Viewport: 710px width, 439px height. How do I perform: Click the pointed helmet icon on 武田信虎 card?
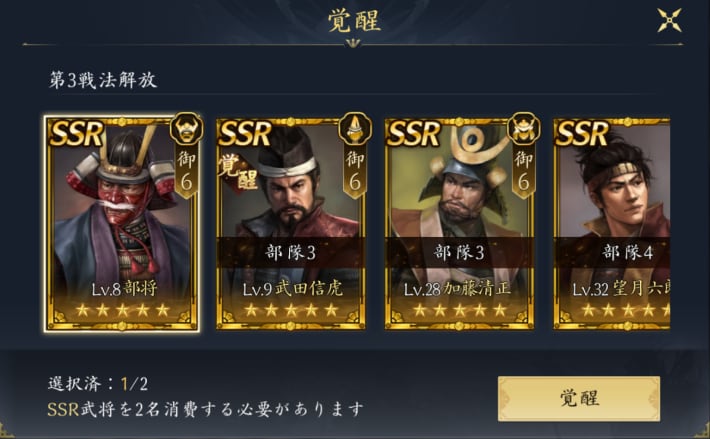pyautogui.click(x=355, y=129)
